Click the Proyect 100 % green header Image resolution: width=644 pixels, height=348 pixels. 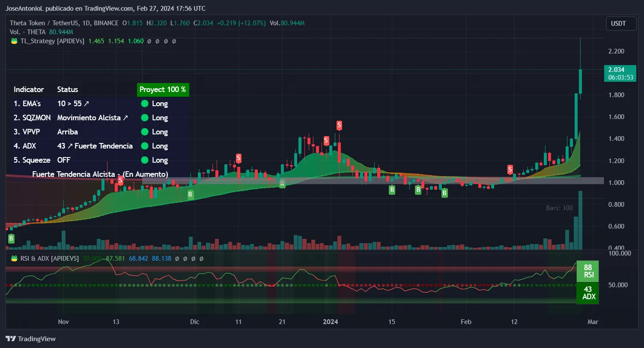click(x=163, y=89)
